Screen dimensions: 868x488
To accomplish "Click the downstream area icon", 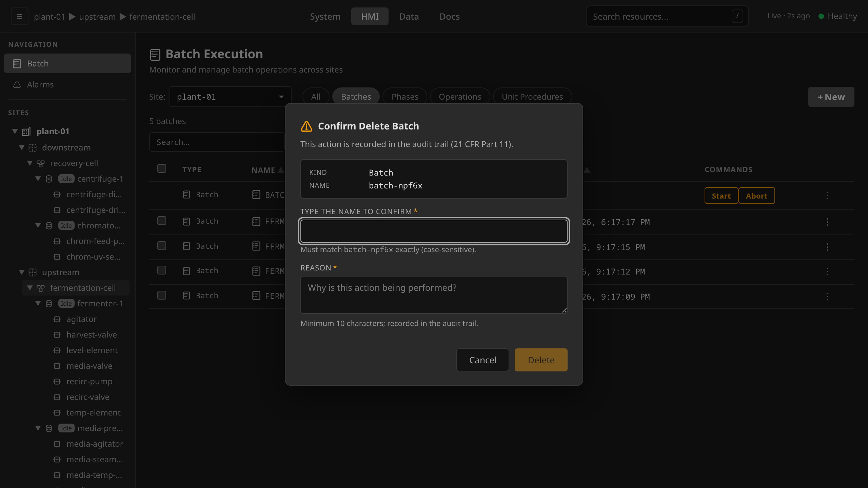I will coord(33,148).
